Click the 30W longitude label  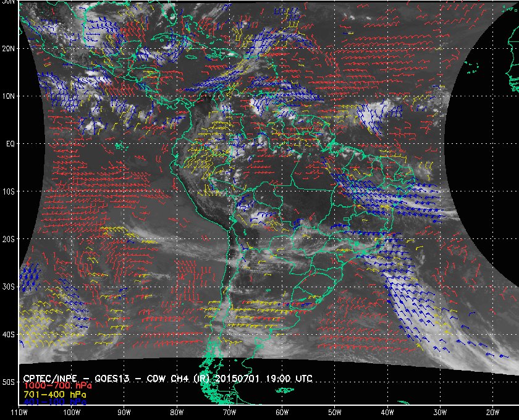tap(440, 413)
